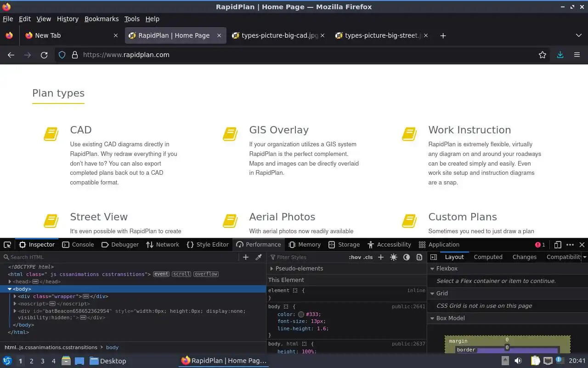
Task: Click the error count badge
Action: [x=540, y=245]
